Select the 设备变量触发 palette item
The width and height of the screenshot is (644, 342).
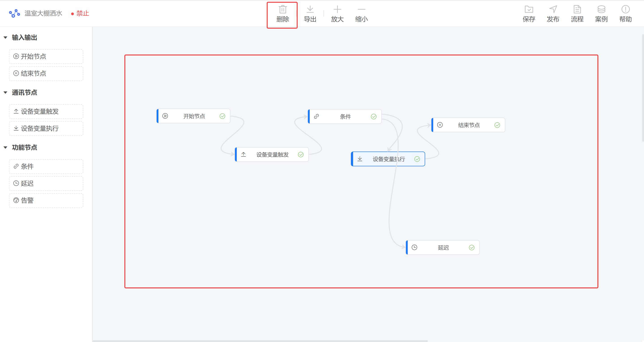[46, 111]
